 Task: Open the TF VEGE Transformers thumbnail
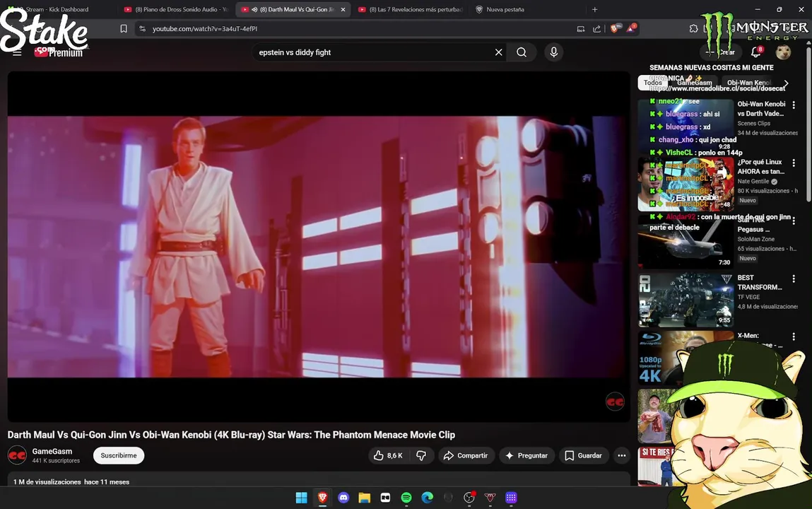pos(686,300)
